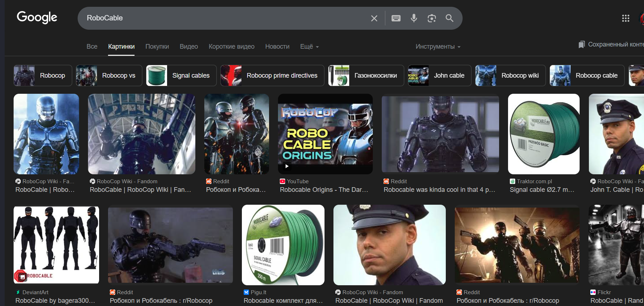Expand the Инструменты dropdown
The image size is (644, 306).
coord(438,47)
